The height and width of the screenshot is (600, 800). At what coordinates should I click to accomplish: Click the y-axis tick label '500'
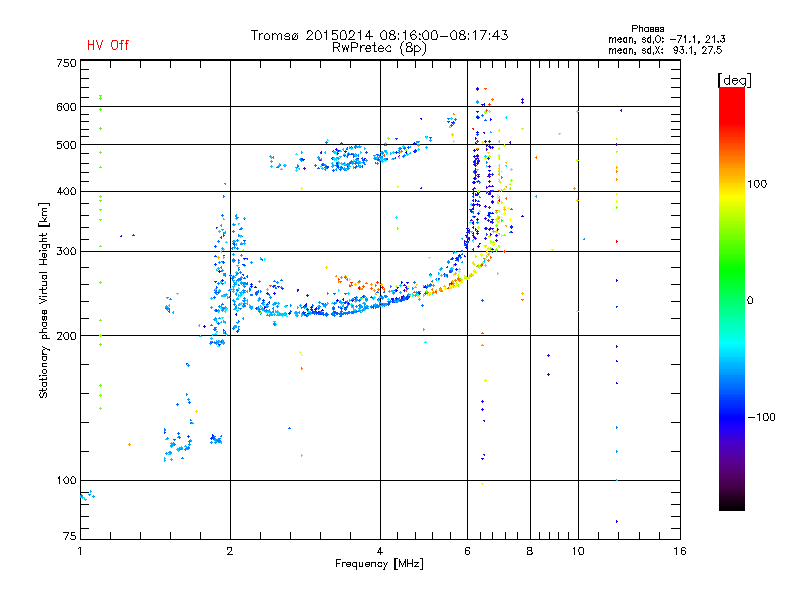[x=66, y=145]
